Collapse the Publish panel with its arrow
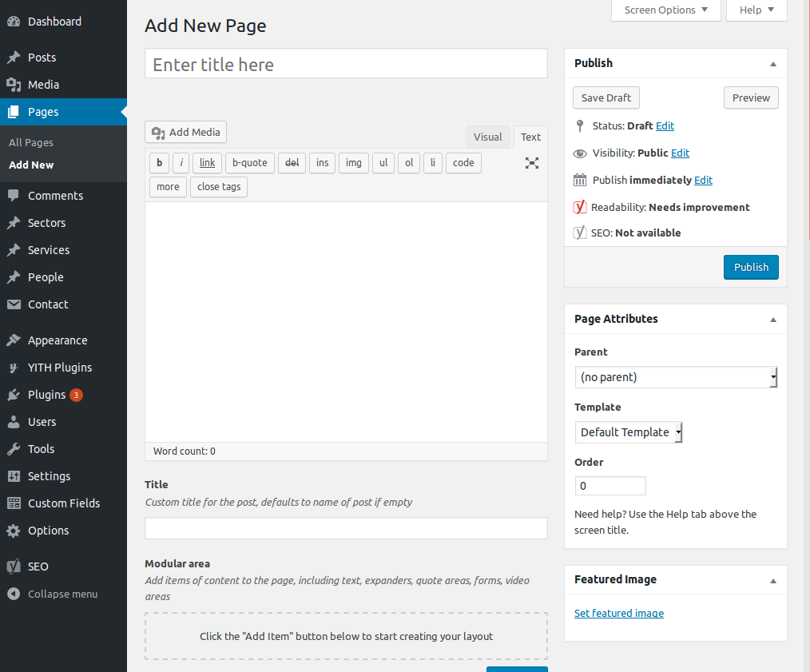Viewport: 810px width, 672px height. (772, 64)
